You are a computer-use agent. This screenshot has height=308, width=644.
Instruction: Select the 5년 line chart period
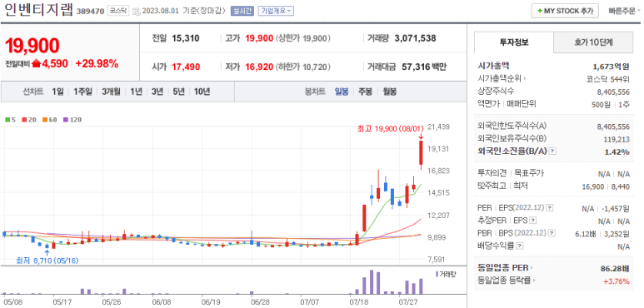click(x=178, y=92)
